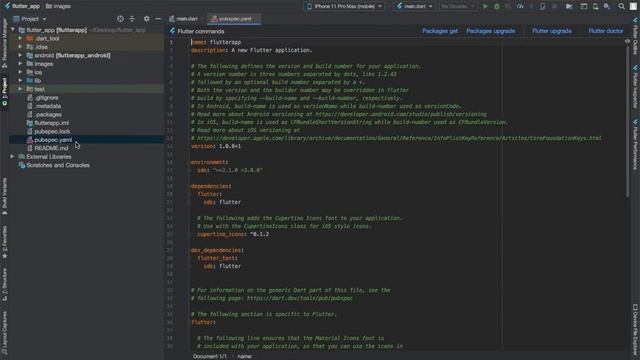Open the main.dart run configuration dropdown
Viewport: 640px width, 360px height.
coord(414,6)
